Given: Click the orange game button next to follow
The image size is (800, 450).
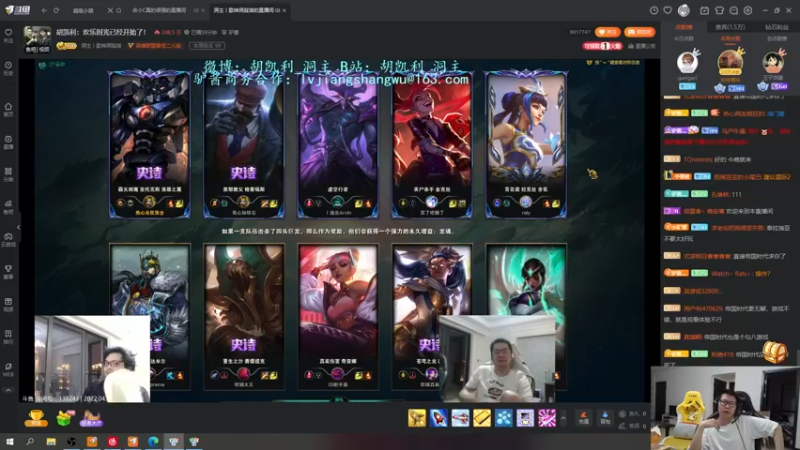Looking at the screenshot, I should [x=639, y=32].
